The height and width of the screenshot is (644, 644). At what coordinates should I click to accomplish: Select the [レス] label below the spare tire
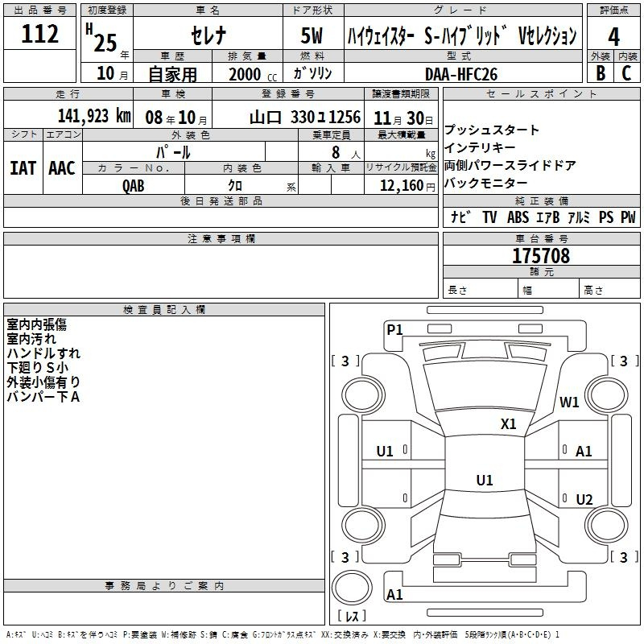(351, 617)
